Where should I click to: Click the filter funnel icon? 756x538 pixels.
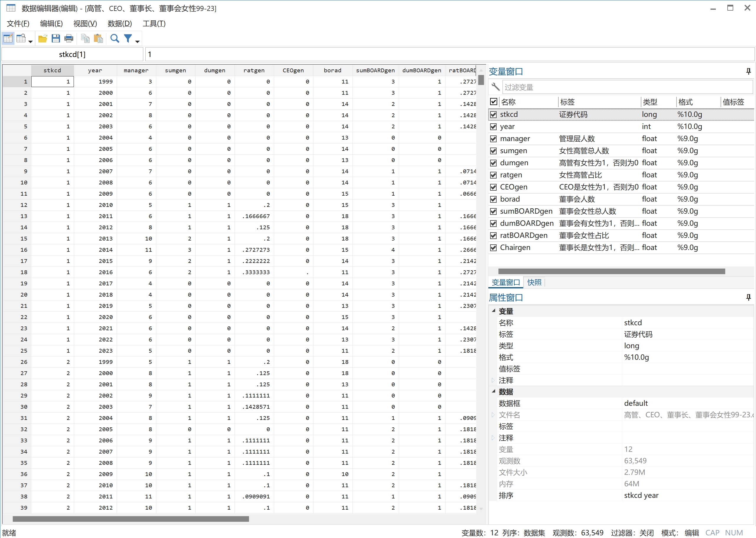(128, 39)
